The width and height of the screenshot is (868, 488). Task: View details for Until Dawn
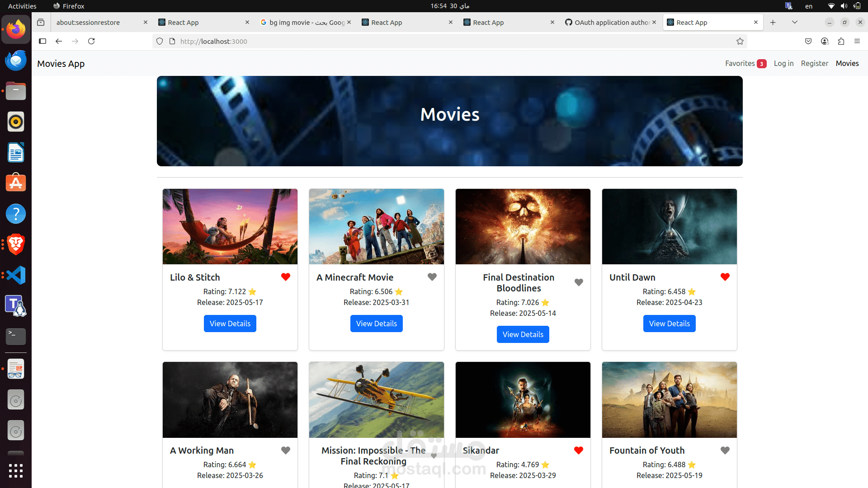[x=670, y=324]
